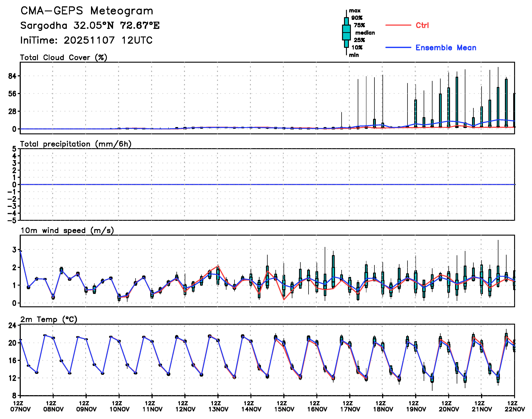Click the Total Cloud Cover panel title
Image resolution: width=532 pixels, height=419 pixels.
64,57
